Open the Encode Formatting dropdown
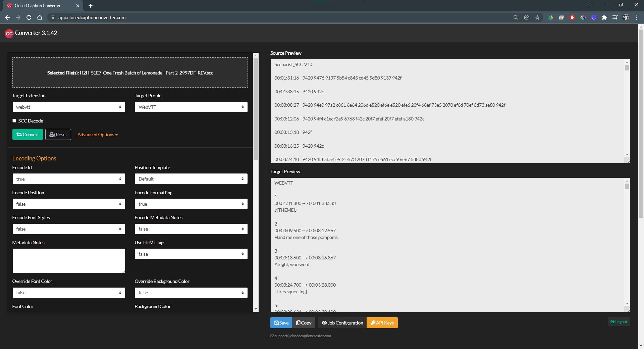This screenshot has width=644, height=349. coord(191,204)
